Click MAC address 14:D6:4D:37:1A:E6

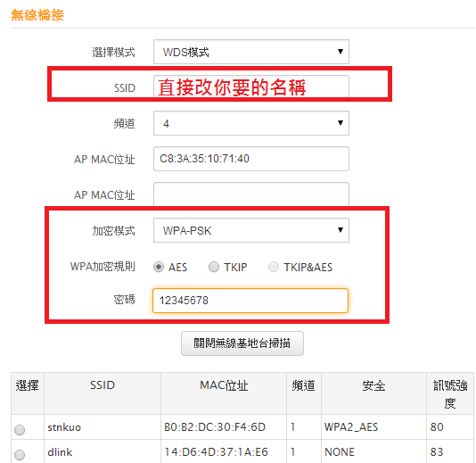point(216,452)
